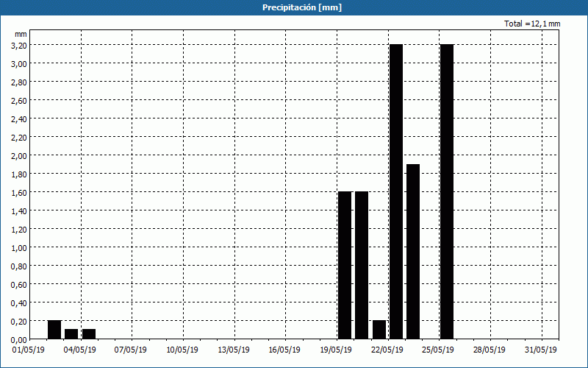Select the 2,60 y-axis label
Image resolution: width=588 pixels, height=368 pixels.
(x=19, y=100)
